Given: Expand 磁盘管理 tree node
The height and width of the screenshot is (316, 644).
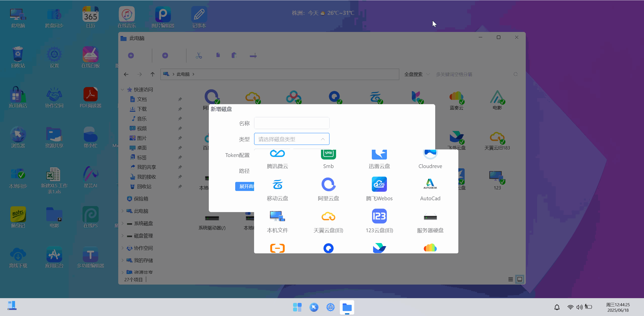Looking at the screenshot, I should (123, 236).
